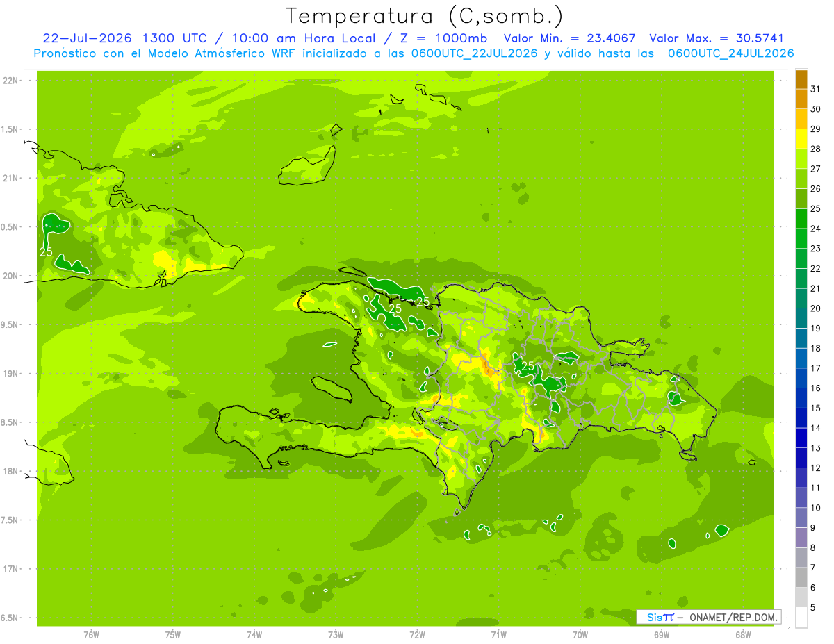Click the Temperatura (C,somb.) title
This screenshot has height=644, width=834.
pos(425,16)
